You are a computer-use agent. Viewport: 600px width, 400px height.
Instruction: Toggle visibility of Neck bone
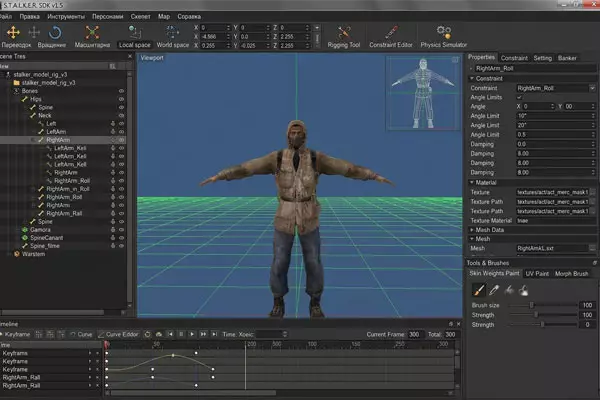[x=121, y=115]
